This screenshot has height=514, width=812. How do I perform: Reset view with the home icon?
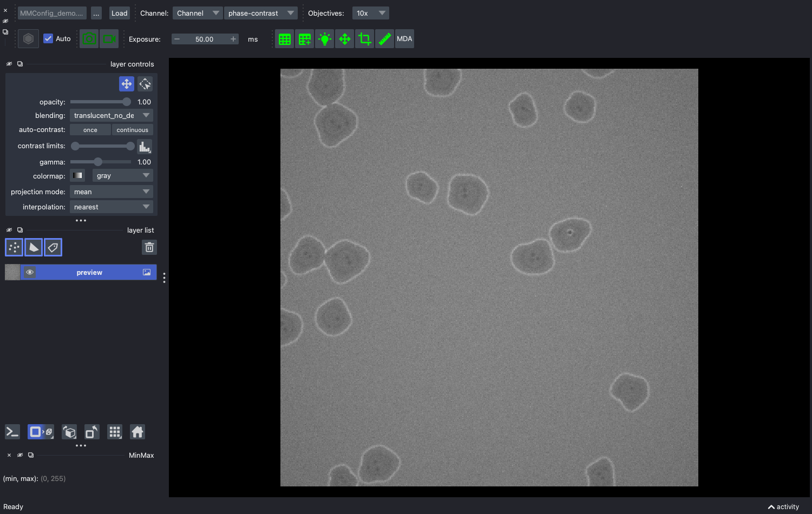pyautogui.click(x=137, y=432)
